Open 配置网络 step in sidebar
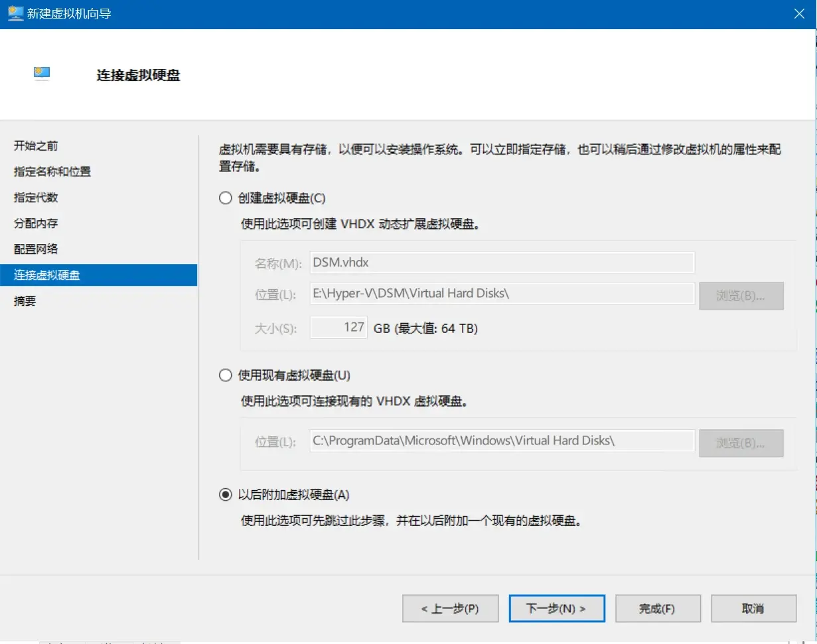The width and height of the screenshot is (817, 644). pos(36,249)
